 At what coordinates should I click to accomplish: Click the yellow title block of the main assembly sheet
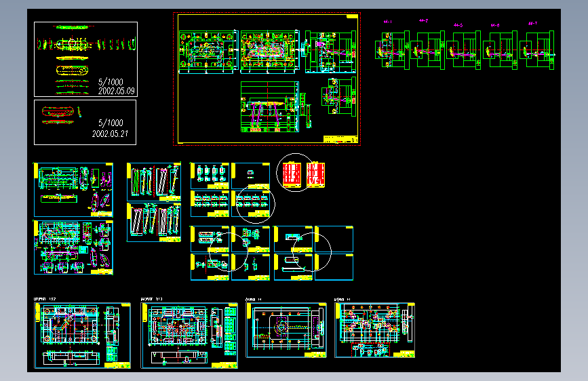(340, 139)
